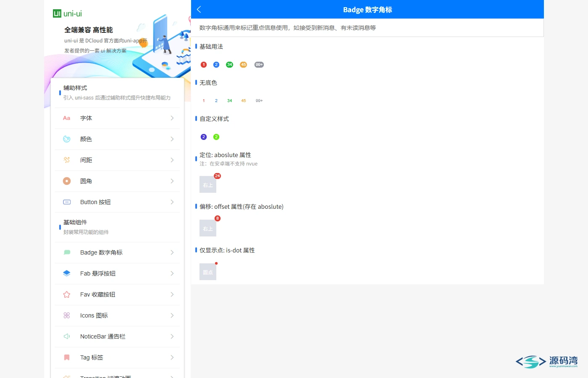Screen dimensions: 588x378
Task: Expand the Button 按钮 row chevron
Action: click(172, 202)
